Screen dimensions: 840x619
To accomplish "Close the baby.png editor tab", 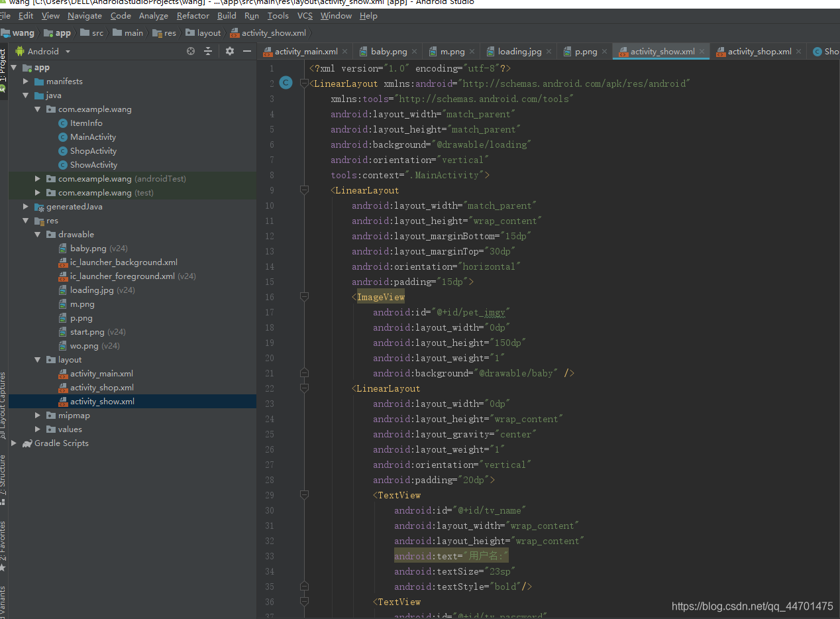I will click(414, 52).
